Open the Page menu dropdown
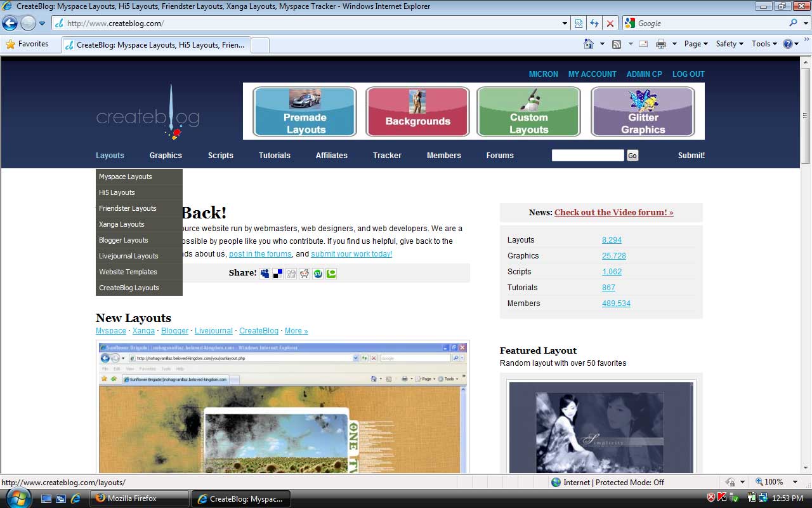 tap(696, 44)
